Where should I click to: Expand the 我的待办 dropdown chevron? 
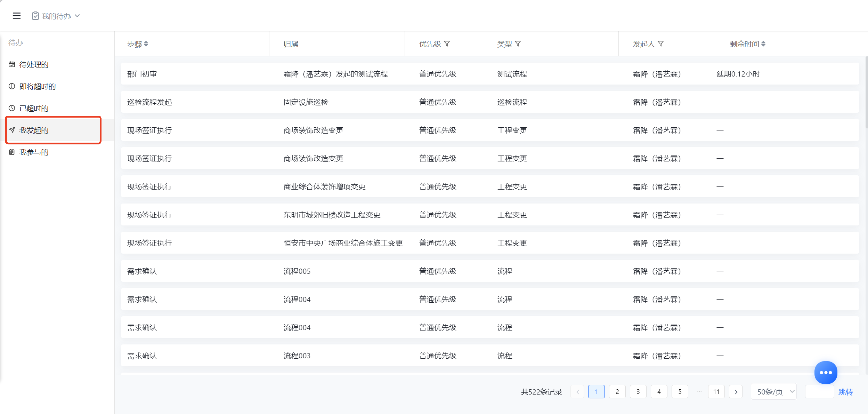77,16
